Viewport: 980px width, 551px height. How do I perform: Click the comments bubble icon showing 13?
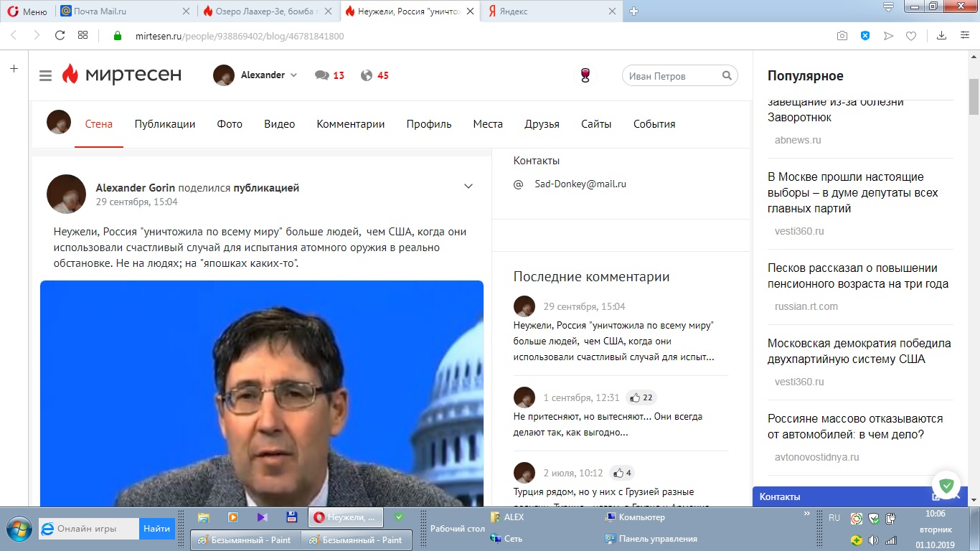(x=322, y=75)
